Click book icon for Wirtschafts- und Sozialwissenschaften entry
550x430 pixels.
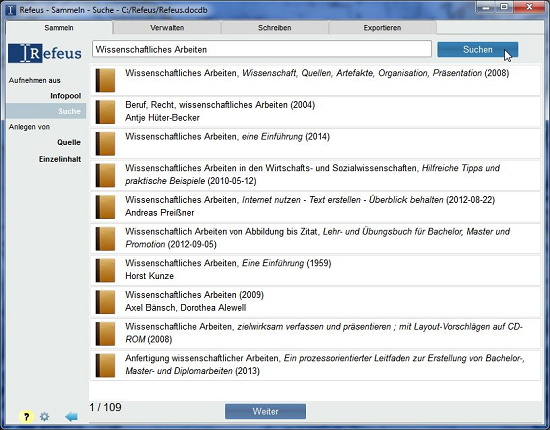coord(105,175)
